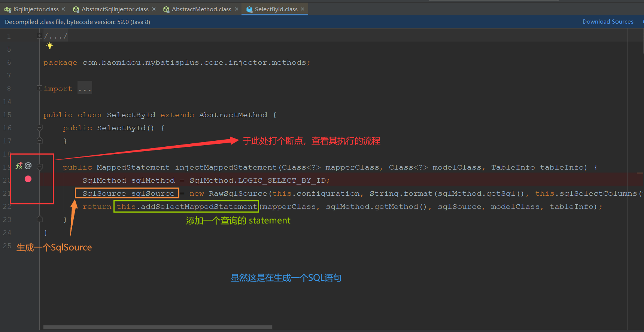The image size is (644, 332).
Task: Click the String.format call on line 21
Action: [x=401, y=194]
